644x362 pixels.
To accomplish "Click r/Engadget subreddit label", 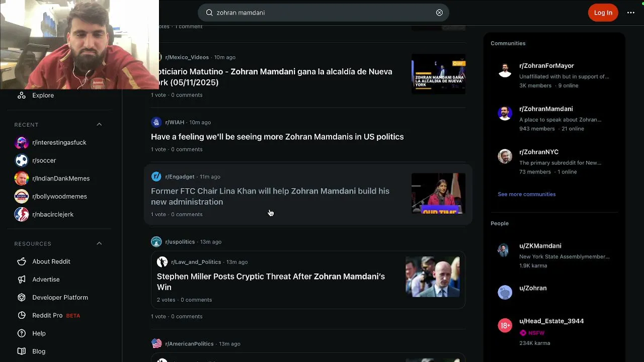I will point(180,177).
